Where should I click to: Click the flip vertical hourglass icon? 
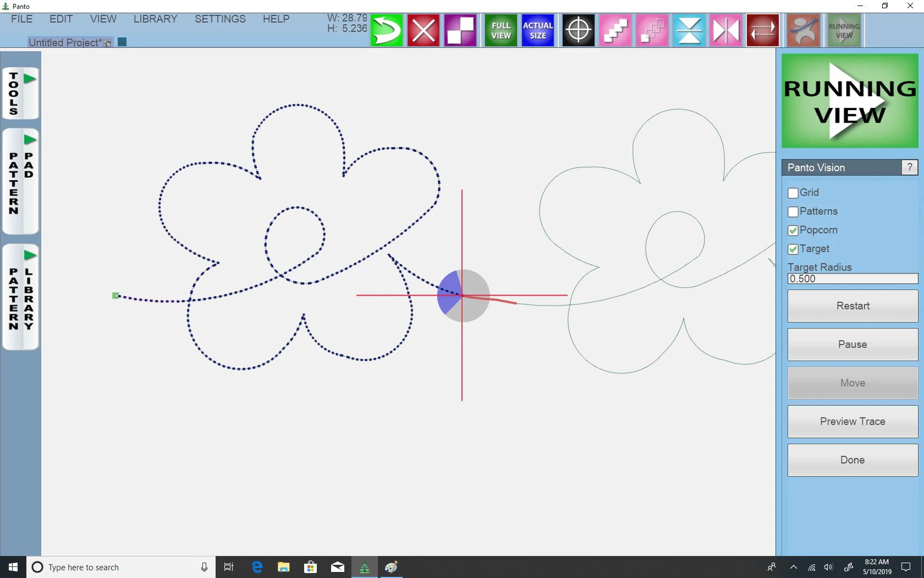[x=689, y=30]
